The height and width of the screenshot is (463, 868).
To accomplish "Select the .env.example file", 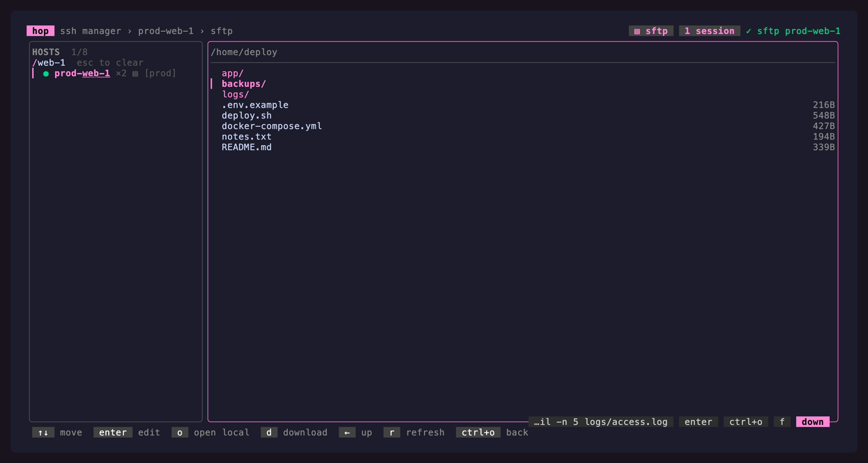I will coord(255,105).
